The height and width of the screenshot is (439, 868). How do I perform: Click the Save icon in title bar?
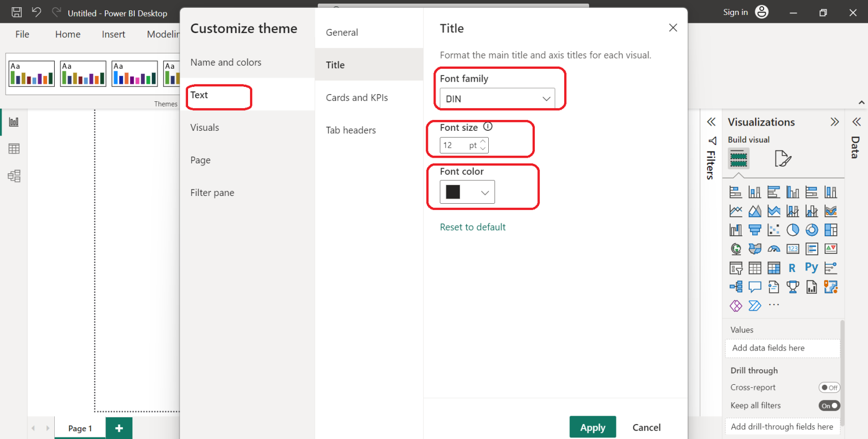click(x=17, y=12)
